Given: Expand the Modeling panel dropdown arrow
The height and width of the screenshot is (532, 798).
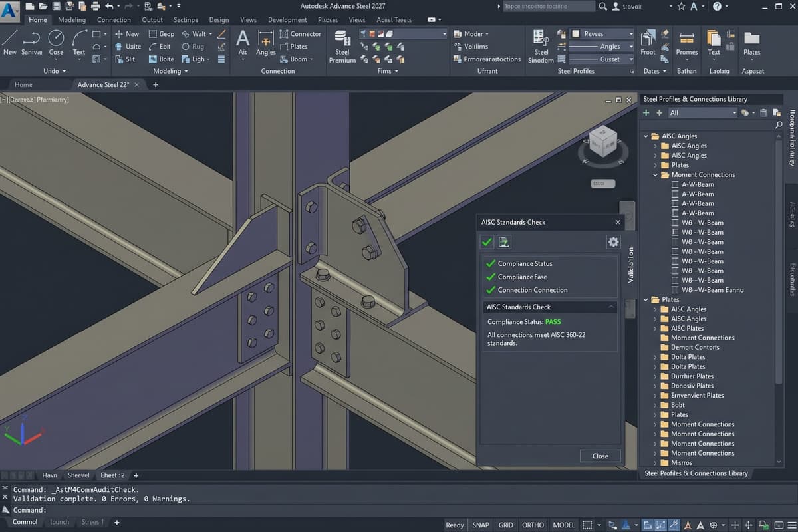Looking at the screenshot, I should (186, 72).
